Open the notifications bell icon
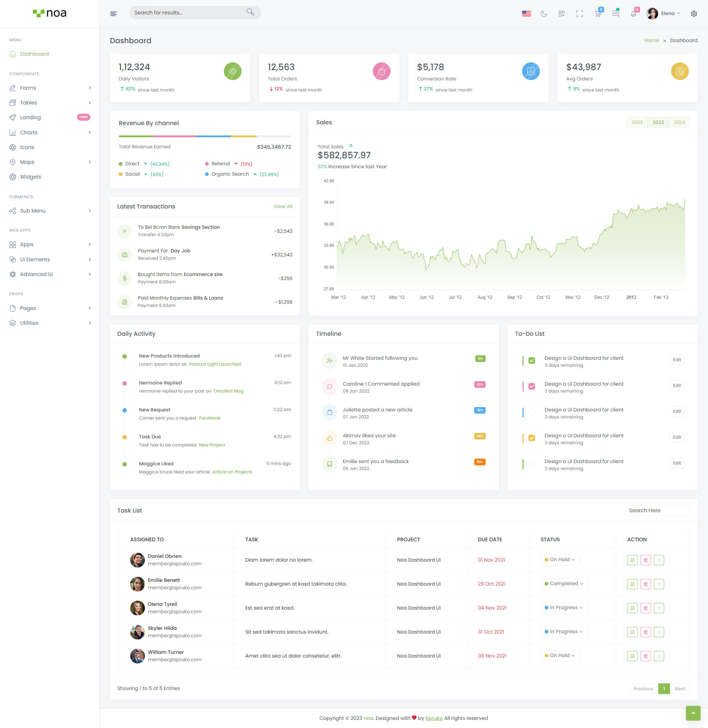 coord(633,14)
